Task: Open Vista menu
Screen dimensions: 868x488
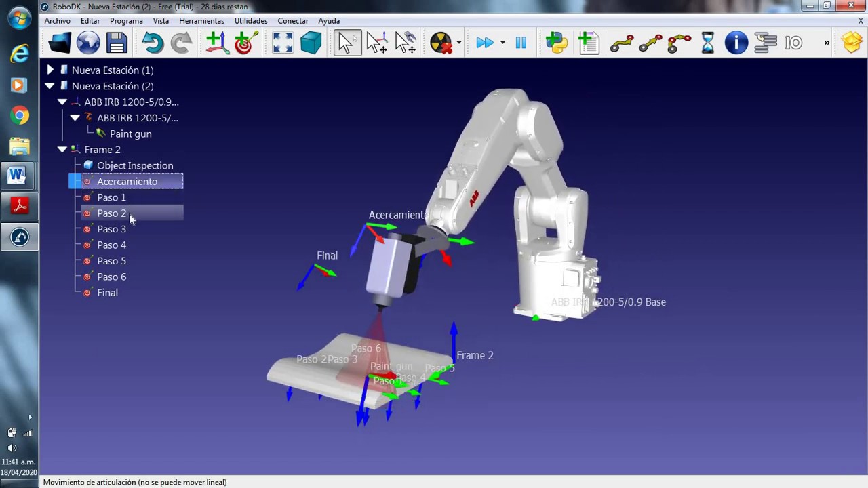Action: click(x=161, y=21)
